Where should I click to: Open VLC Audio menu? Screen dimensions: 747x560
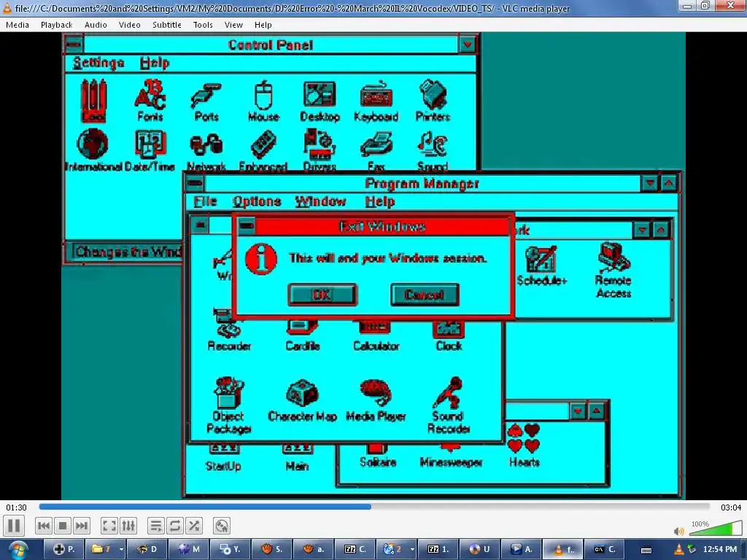tap(96, 25)
